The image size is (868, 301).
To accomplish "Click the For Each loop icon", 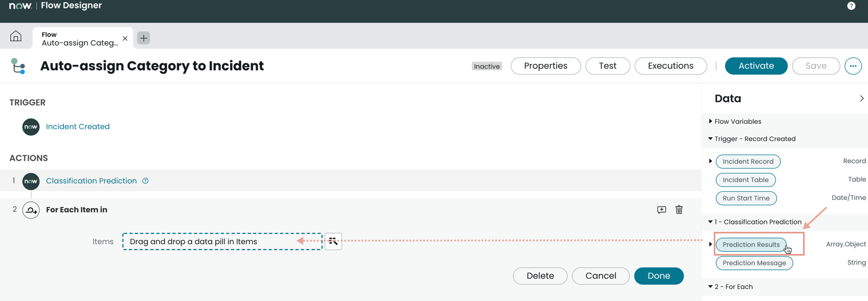I will click(x=31, y=210).
